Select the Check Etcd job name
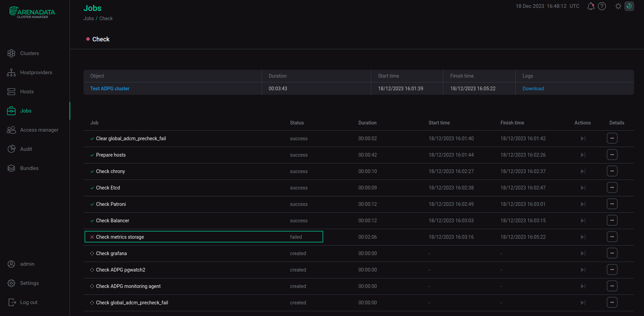The height and width of the screenshot is (316, 644). [108, 188]
